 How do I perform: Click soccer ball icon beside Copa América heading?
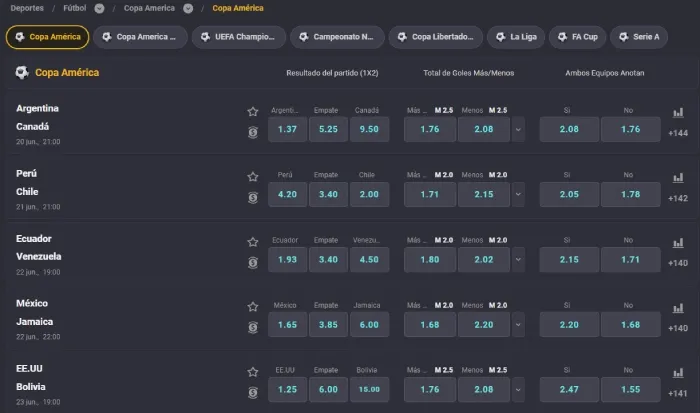[22, 72]
